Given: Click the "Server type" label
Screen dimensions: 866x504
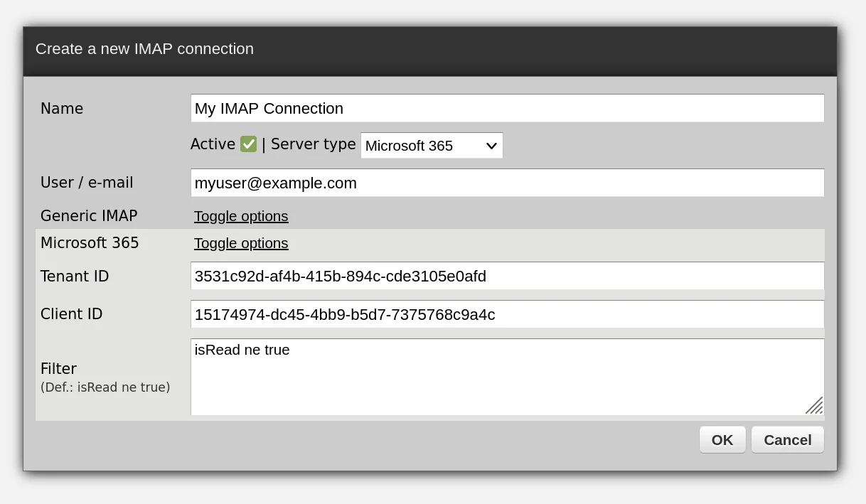Looking at the screenshot, I should [313, 144].
